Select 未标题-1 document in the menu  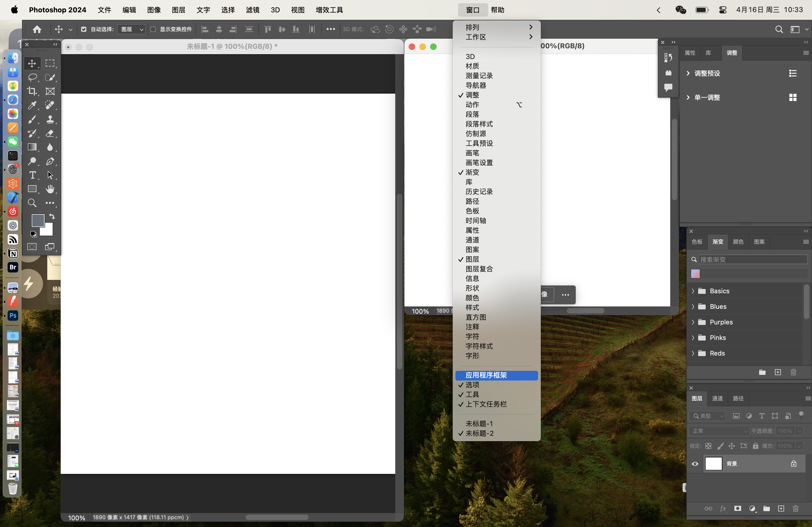[x=479, y=423]
